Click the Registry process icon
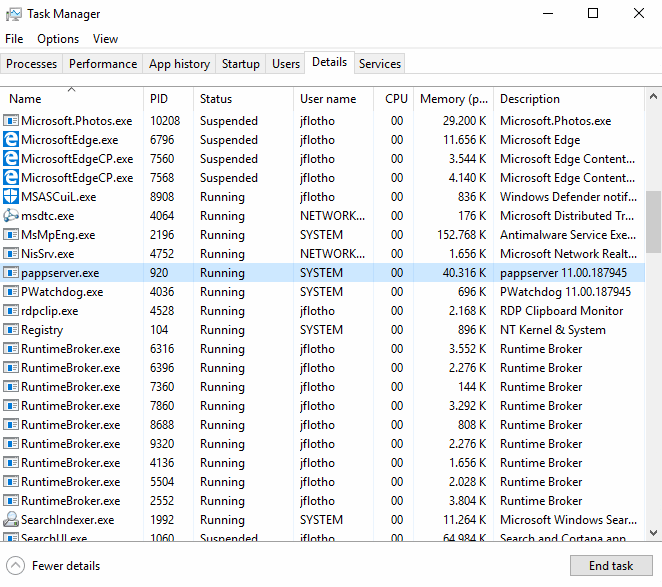The image size is (662, 587). pyautogui.click(x=11, y=330)
